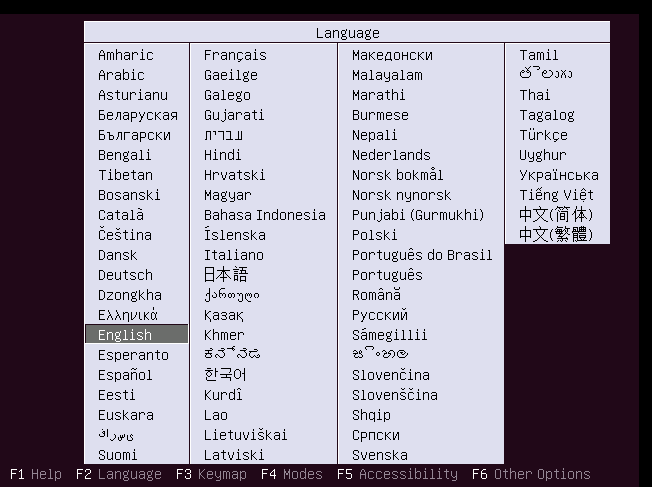
Task: Select Asturianu language
Action: coord(133,95)
